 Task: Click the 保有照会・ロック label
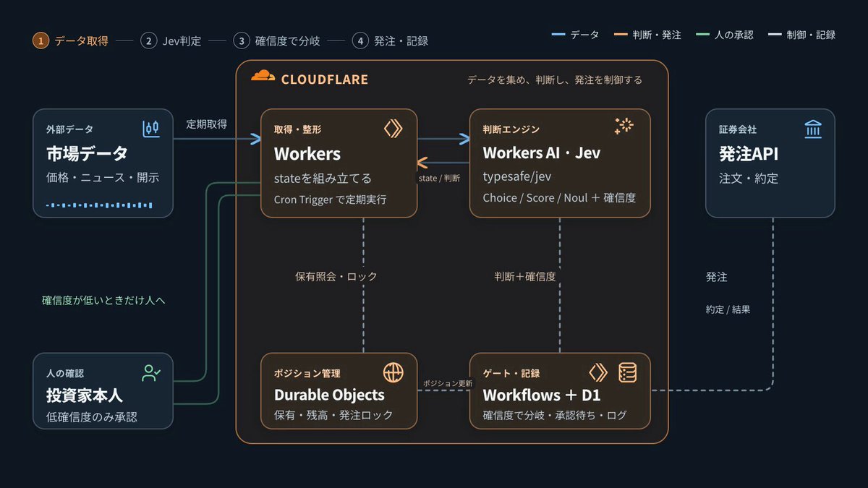pyautogui.click(x=336, y=276)
